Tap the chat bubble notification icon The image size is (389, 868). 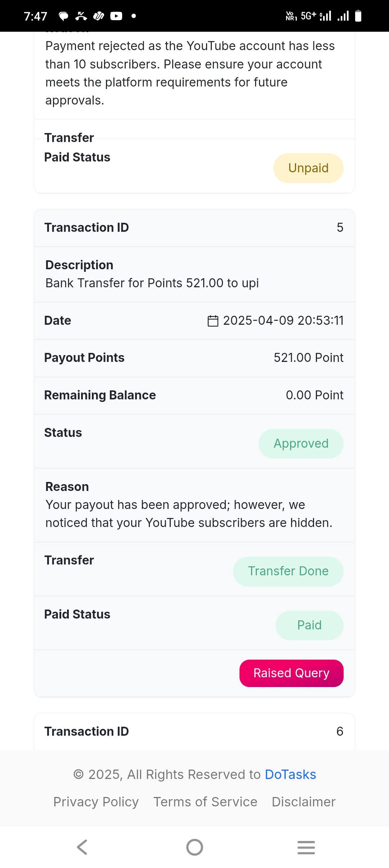point(63,16)
